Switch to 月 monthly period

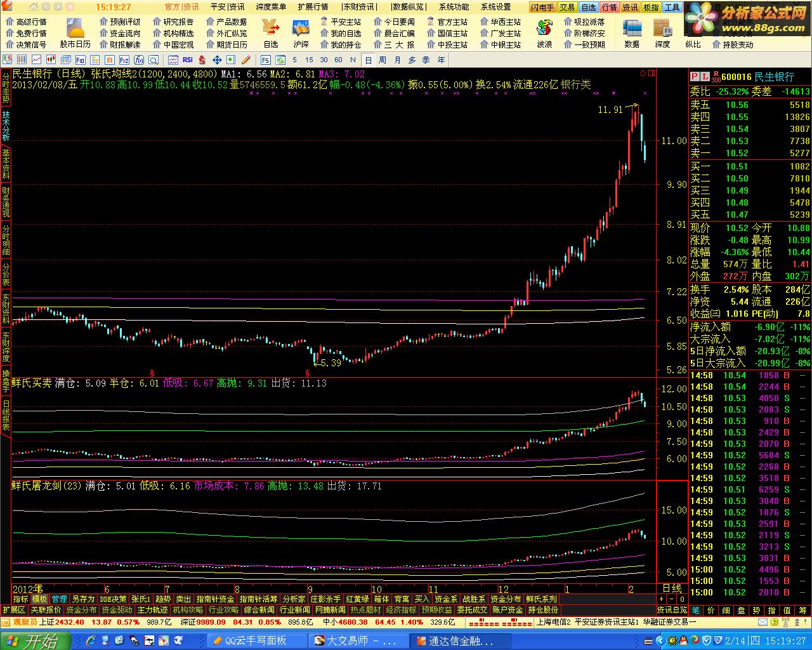(397, 60)
